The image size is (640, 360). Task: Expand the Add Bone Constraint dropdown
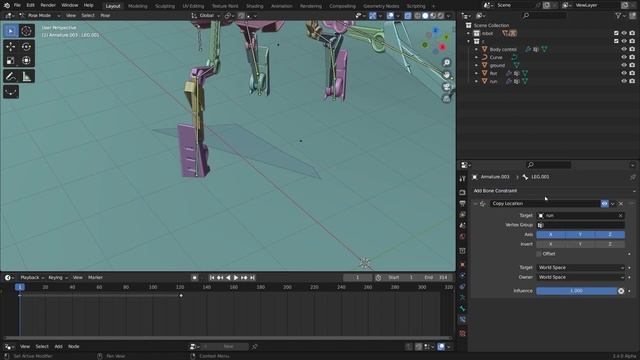coord(554,191)
